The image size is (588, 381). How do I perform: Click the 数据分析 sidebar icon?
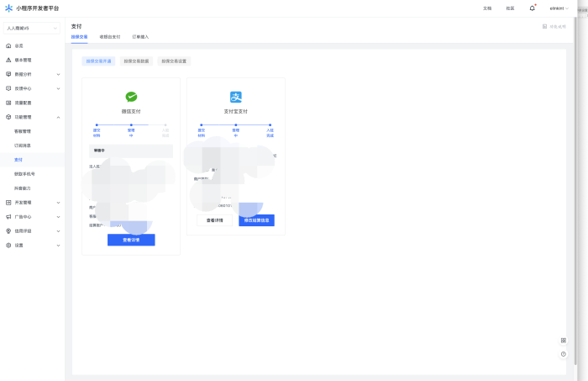tap(8, 74)
